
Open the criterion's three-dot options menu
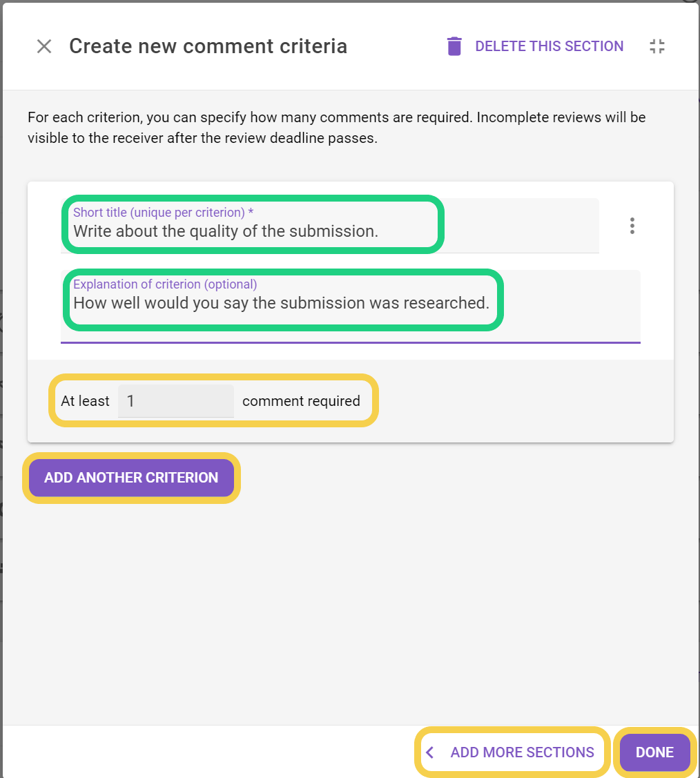point(632,226)
